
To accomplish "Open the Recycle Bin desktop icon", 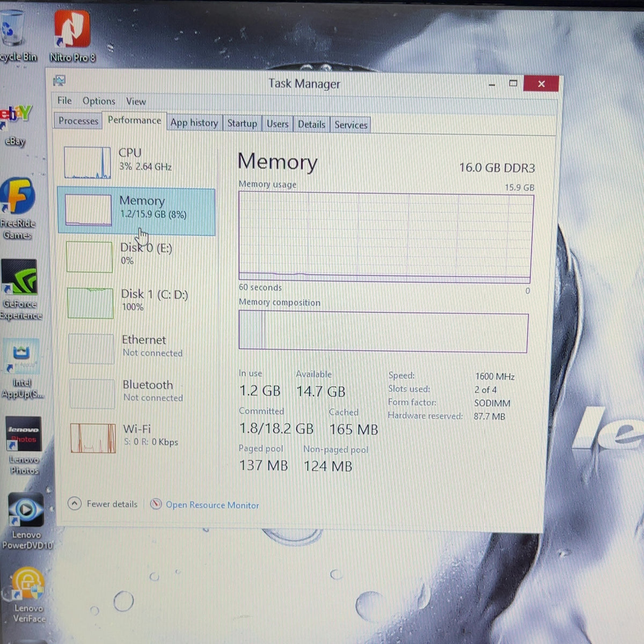I will coord(16,36).
